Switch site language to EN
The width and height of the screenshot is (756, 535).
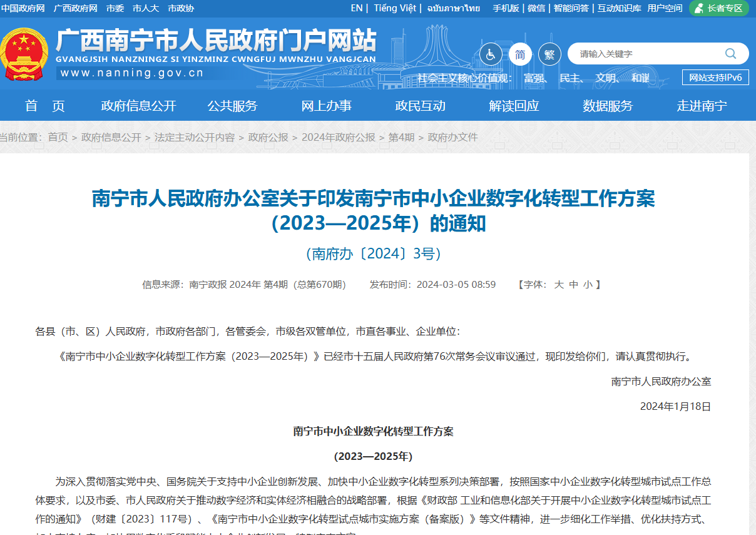(x=357, y=8)
